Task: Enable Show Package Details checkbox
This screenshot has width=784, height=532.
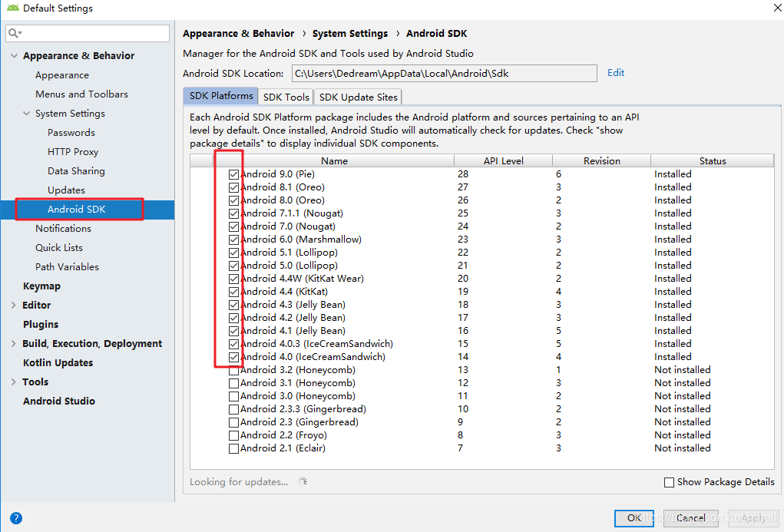Action: (x=669, y=483)
